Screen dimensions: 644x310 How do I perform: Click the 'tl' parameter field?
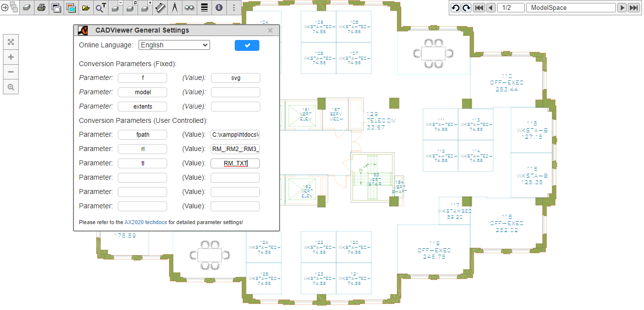(x=143, y=163)
